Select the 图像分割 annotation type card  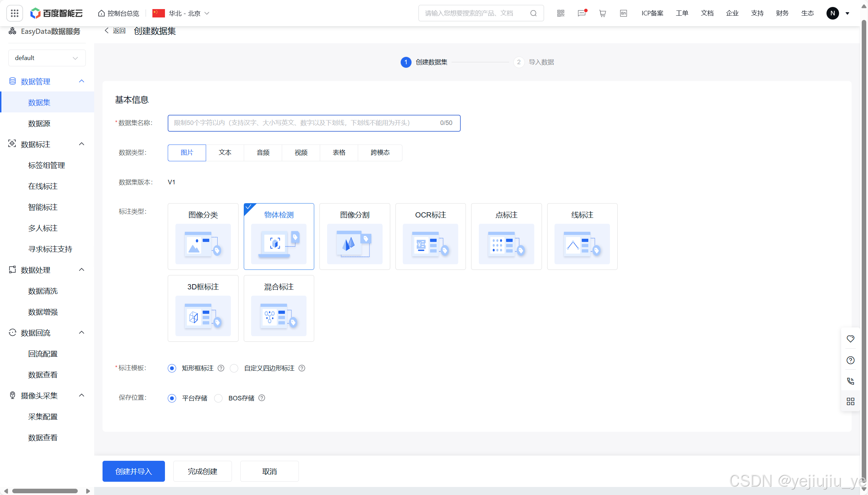pos(355,236)
